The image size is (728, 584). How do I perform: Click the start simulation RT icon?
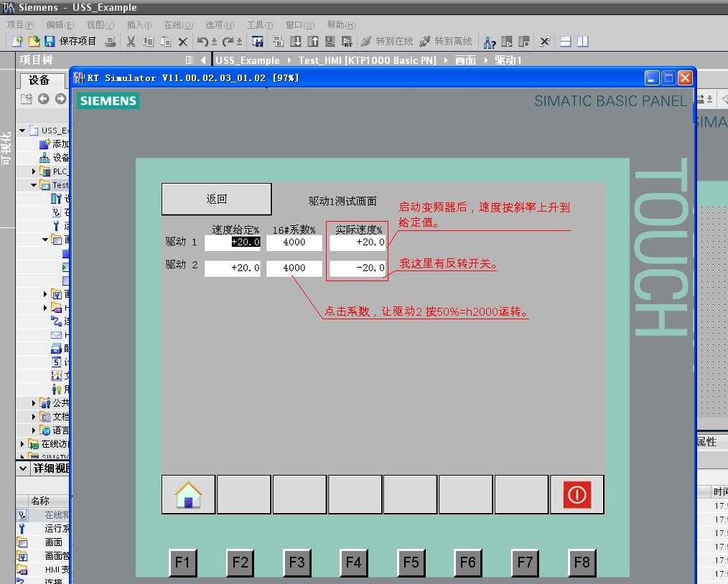(x=347, y=42)
